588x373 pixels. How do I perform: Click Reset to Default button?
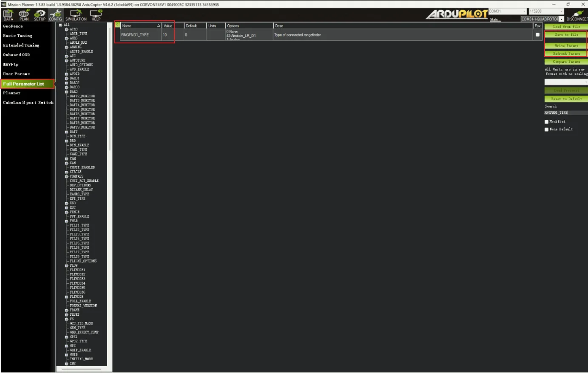(566, 99)
